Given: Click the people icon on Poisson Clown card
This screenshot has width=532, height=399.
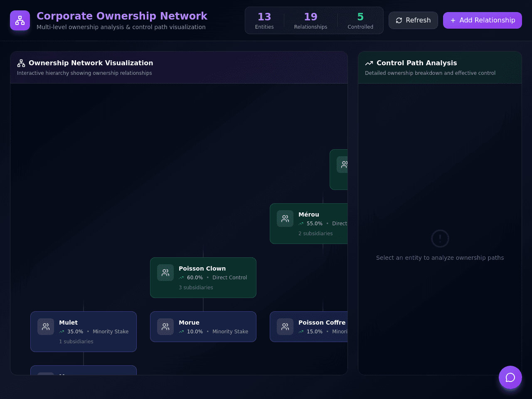Looking at the screenshot, I should coord(165,273).
